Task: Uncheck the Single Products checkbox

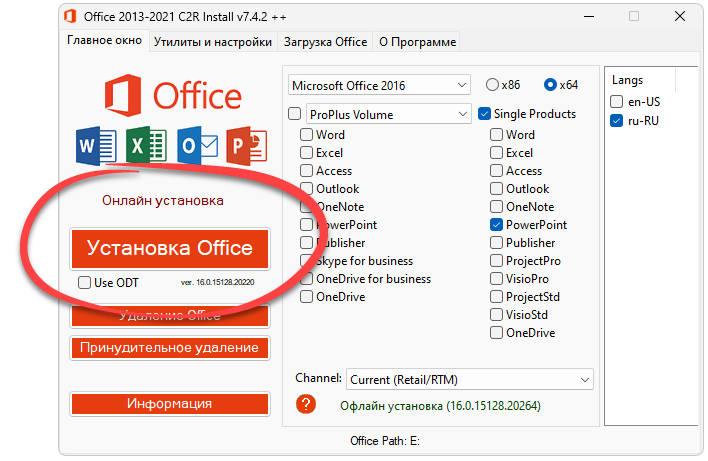Action: [484, 114]
